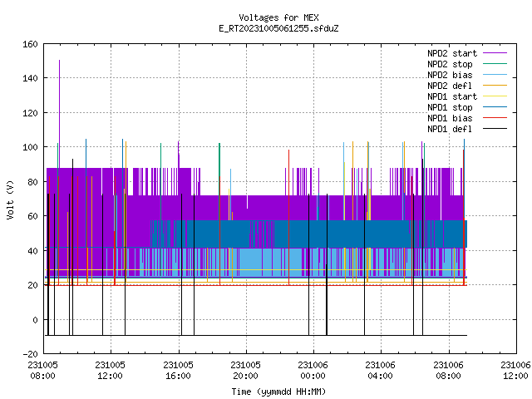The height and width of the screenshot is (399, 532).
Task: Select the NPD1 defl legend label
Action: coord(450,129)
